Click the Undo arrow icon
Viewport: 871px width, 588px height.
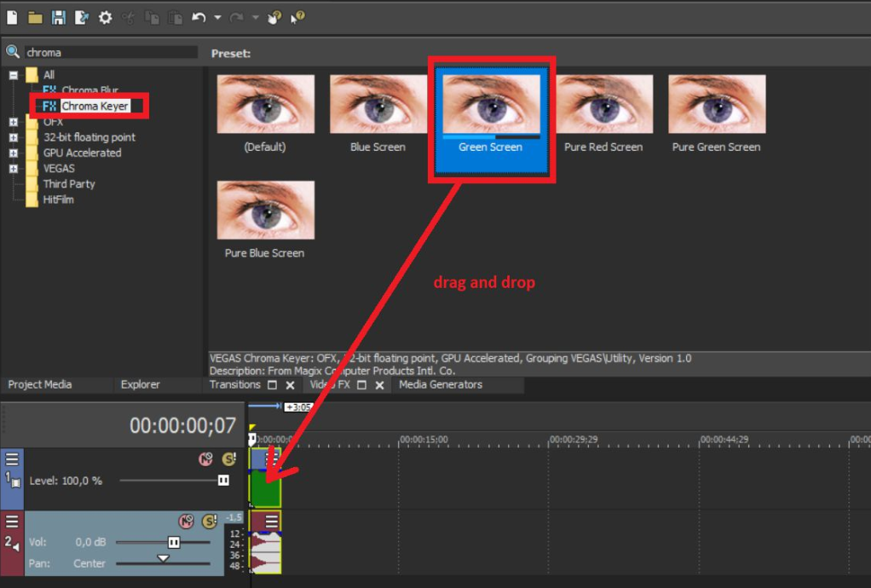199,17
